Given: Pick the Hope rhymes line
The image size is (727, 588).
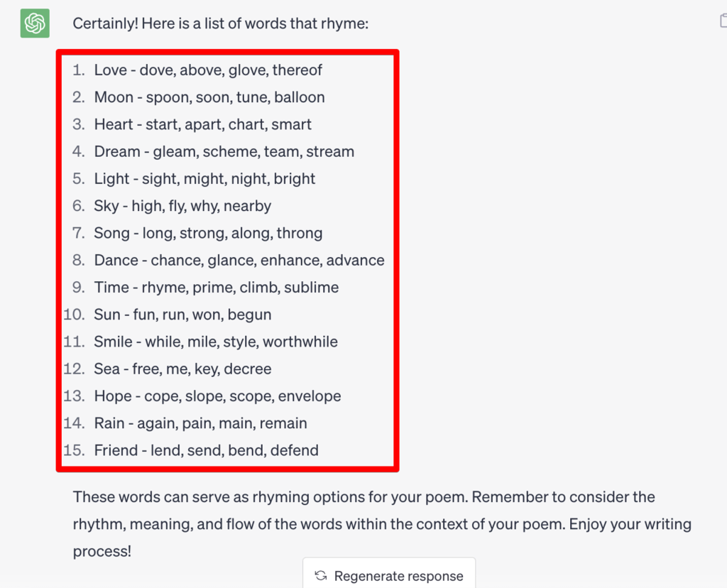Looking at the screenshot, I should 217,396.
